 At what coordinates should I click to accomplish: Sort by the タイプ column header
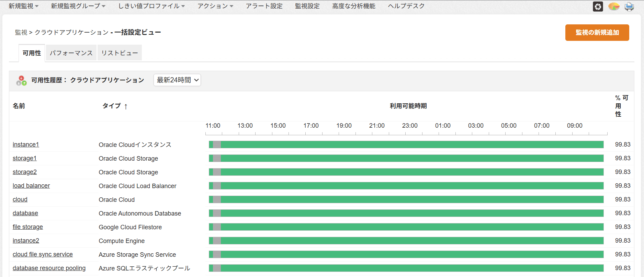tap(112, 106)
